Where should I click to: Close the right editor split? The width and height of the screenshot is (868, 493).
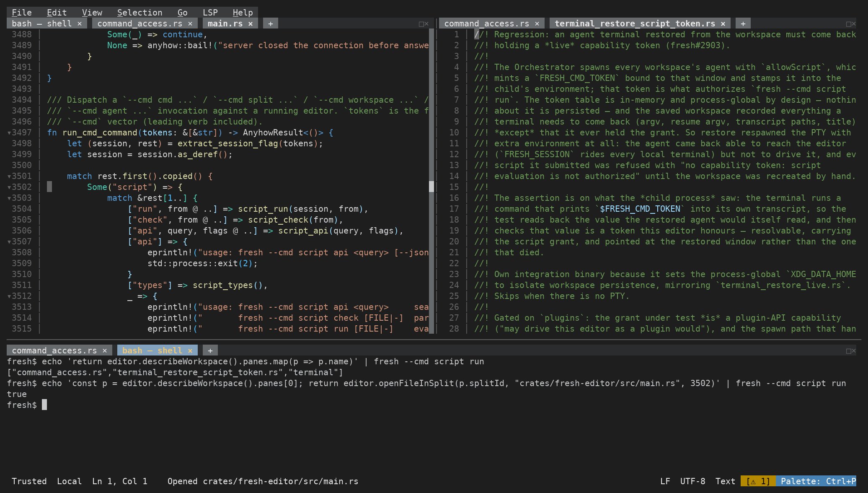854,24
